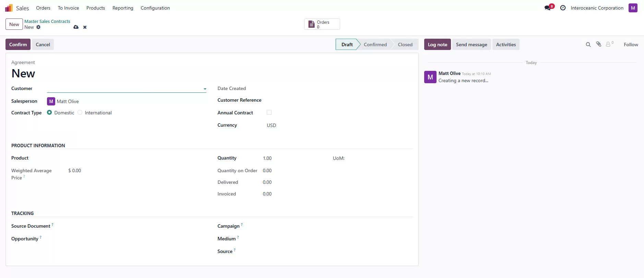Viewport: 644px width, 278px height.
Task: Show Opportunity help tooltip
Action: (x=40, y=237)
